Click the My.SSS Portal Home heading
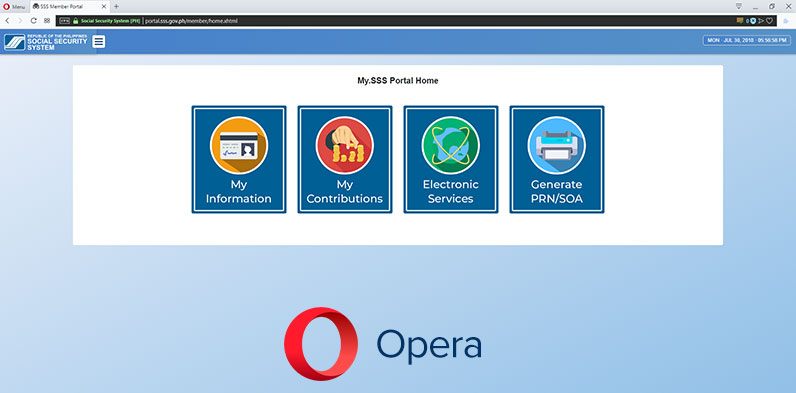The width and height of the screenshot is (796, 393). 398,81
